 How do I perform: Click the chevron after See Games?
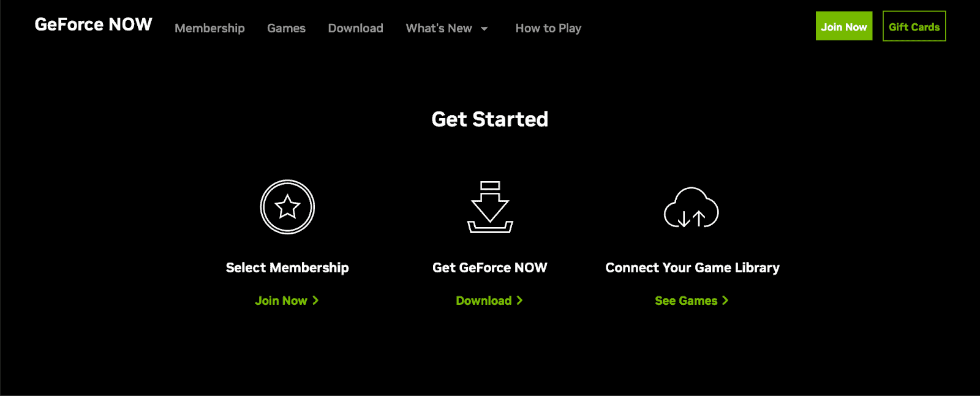[x=725, y=301]
